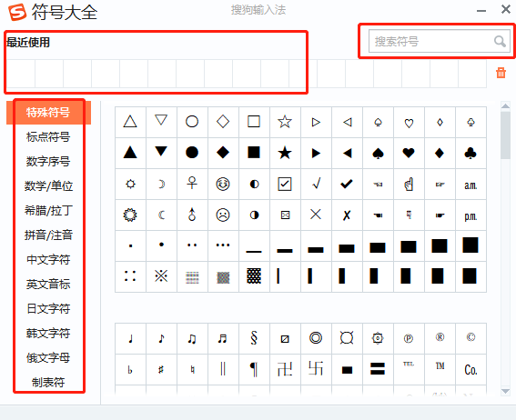Open the 日文字符 category
Viewport: 516px width, 420px height.
click(x=48, y=308)
